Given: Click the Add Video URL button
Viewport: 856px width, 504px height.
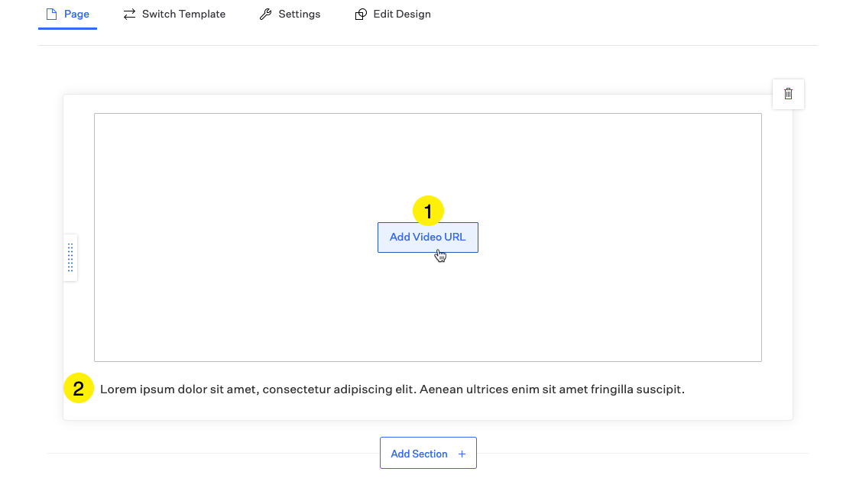Looking at the screenshot, I should [x=427, y=237].
